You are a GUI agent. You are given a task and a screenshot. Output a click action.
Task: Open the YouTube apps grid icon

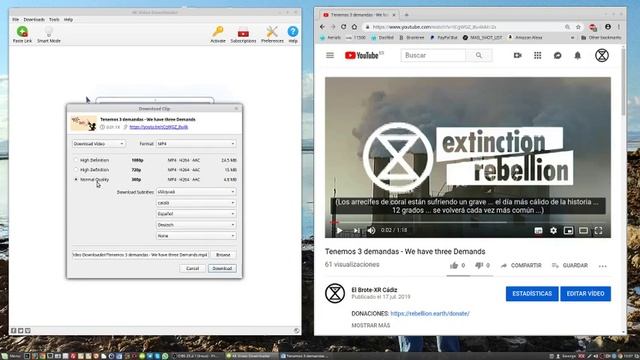pyautogui.click(x=538, y=55)
